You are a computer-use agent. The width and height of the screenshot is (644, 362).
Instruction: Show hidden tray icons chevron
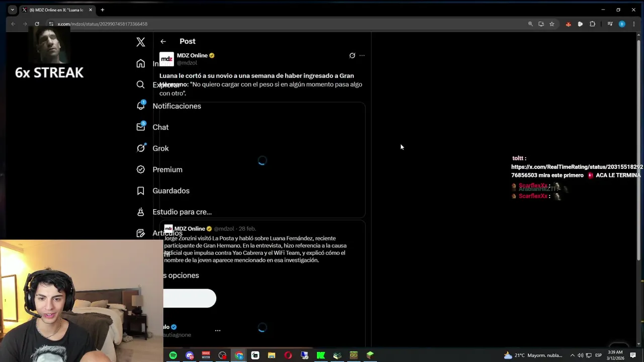click(x=572, y=355)
